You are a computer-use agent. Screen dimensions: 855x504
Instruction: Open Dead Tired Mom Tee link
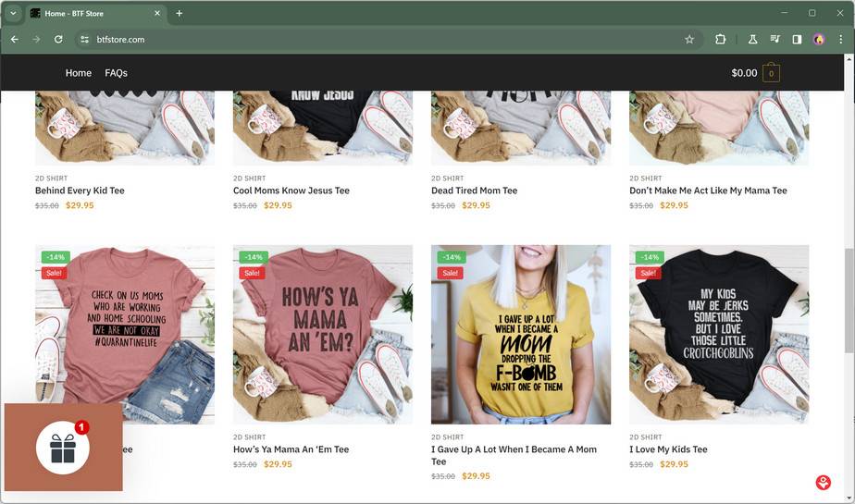475,191
